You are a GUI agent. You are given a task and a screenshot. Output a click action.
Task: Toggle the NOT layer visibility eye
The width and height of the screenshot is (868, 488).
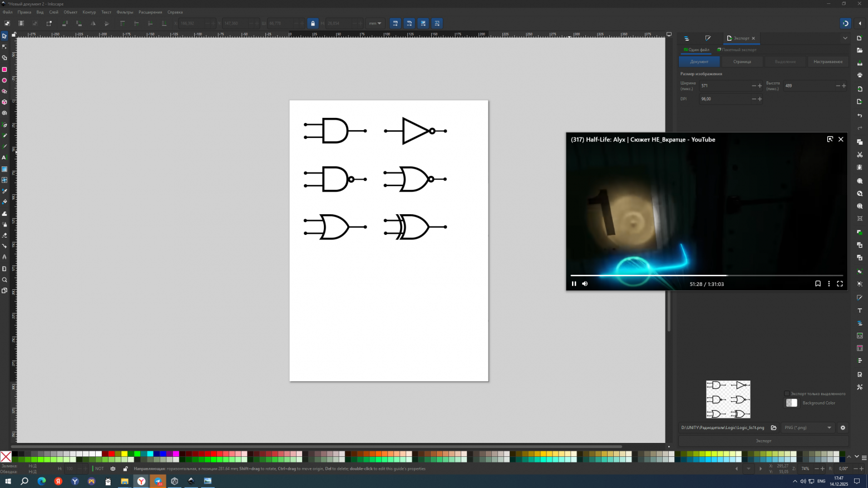point(113,469)
